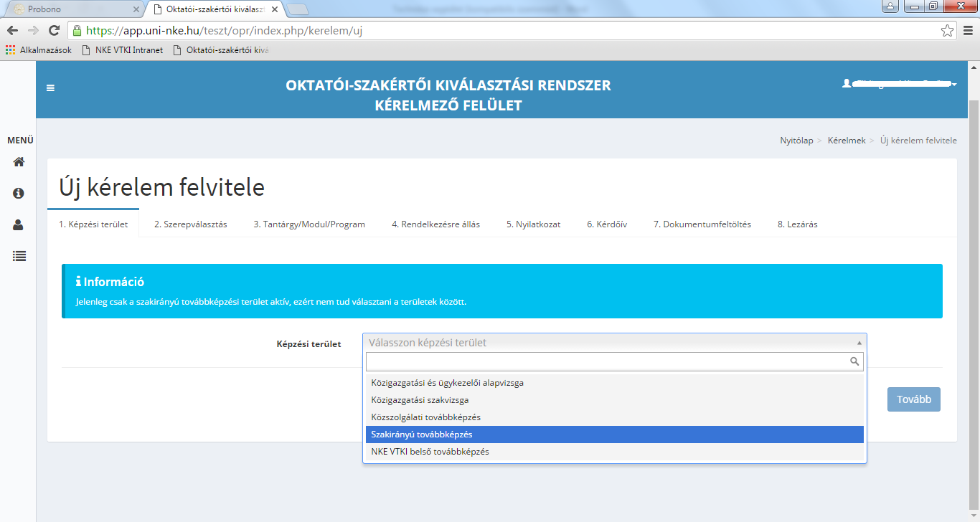Open the Oktatói-szakértői kiv bookmark
Image resolution: width=980 pixels, height=522 pixels.
[x=220, y=50]
